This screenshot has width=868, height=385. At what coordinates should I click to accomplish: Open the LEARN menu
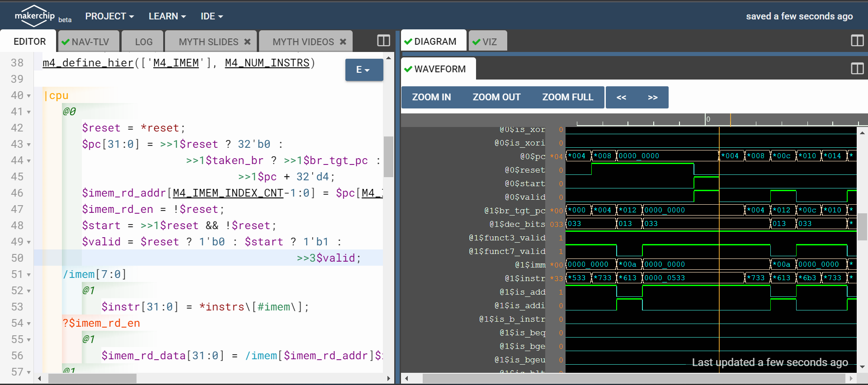tap(167, 16)
